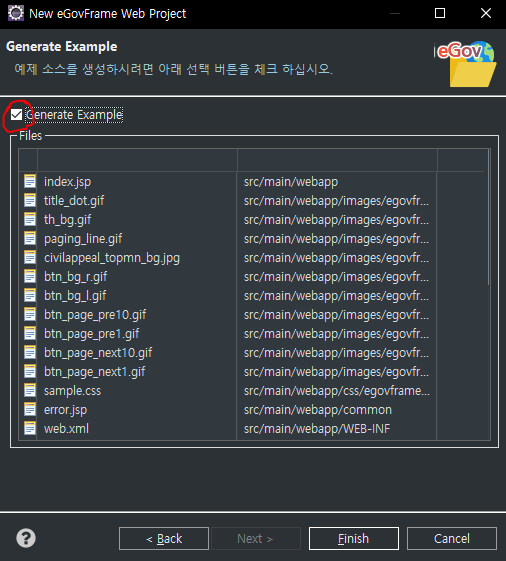Go to previous page with Back button

164,538
